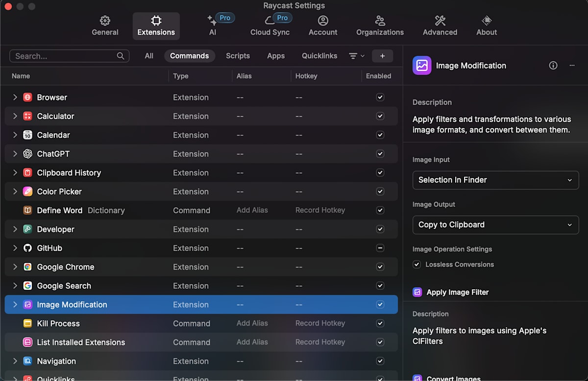This screenshot has width=588, height=381.
Task: Click the Developer extension icon
Action: pyautogui.click(x=28, y=229)
